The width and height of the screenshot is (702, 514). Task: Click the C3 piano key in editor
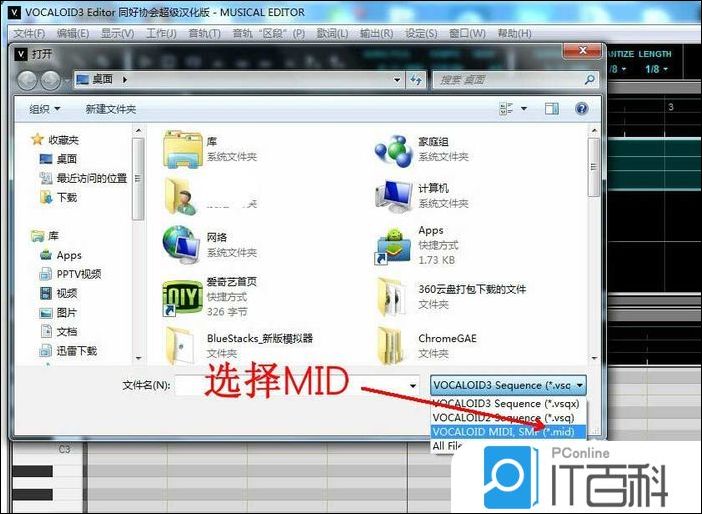[x=47, y=449]
